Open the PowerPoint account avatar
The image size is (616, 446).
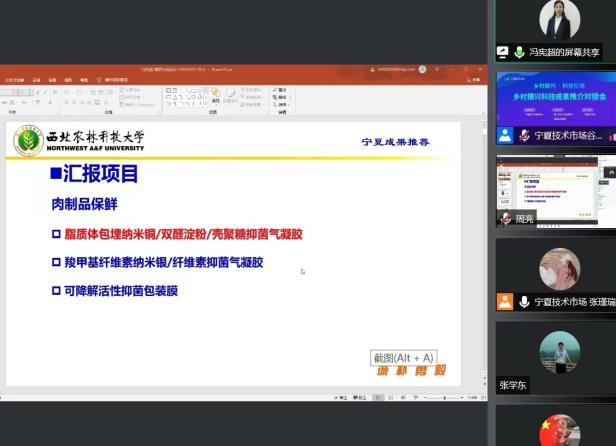tap(423, 70)
